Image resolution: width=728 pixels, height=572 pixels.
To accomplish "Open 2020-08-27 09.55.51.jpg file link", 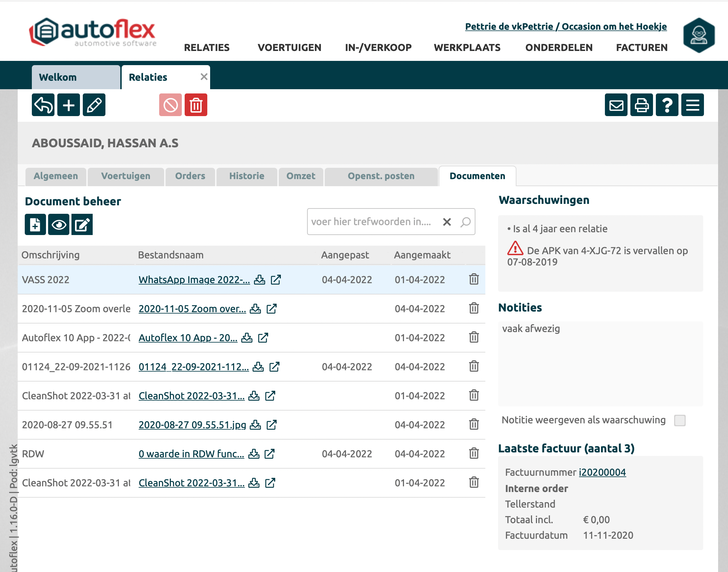I will tap(192, 425).
